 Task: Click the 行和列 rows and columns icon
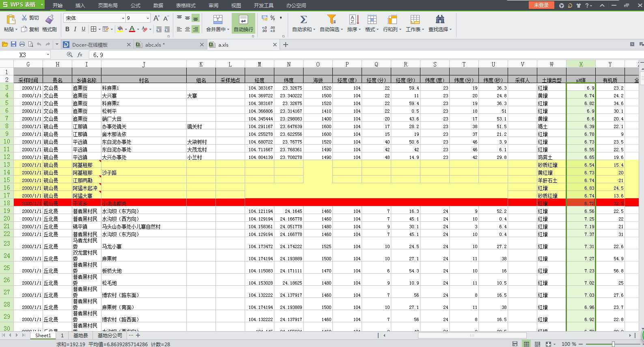pyautogui.click(x=392, y=19)
